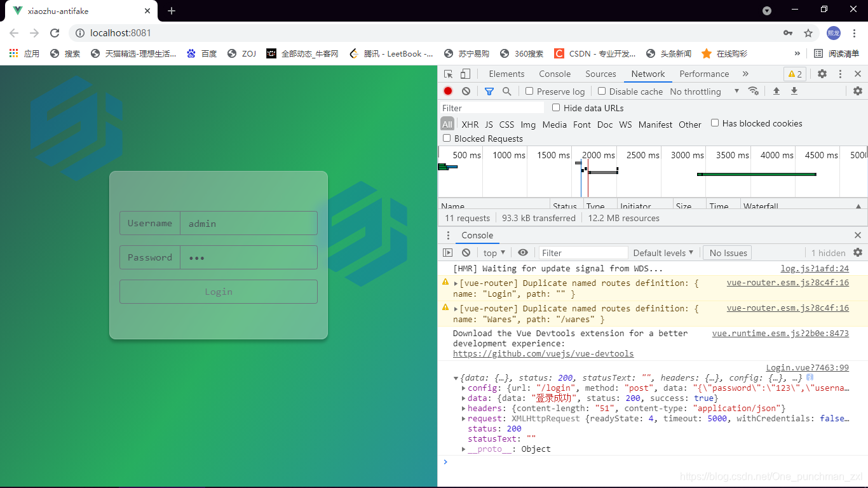This screenshot has height=488, width=868.
Task: Filter requests by JS
Action: tap(489, 125)
